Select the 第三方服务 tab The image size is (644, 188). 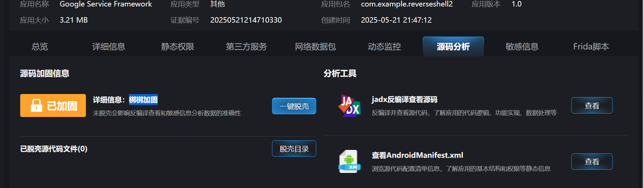tap(246, 47)
